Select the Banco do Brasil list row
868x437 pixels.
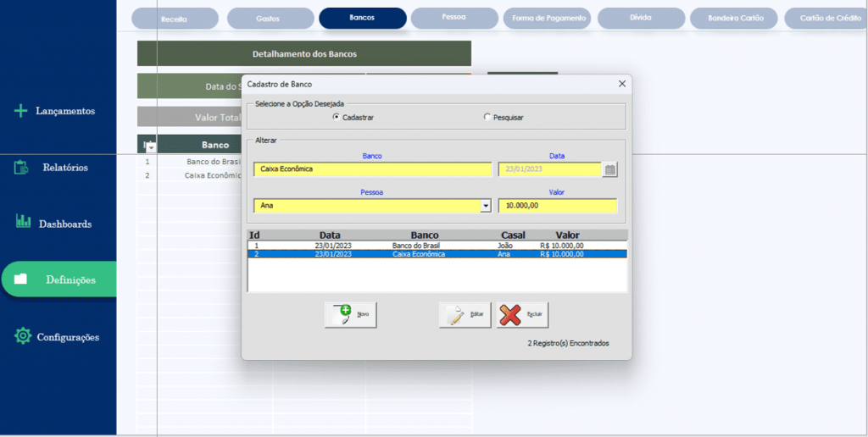(x=437, y=246)
